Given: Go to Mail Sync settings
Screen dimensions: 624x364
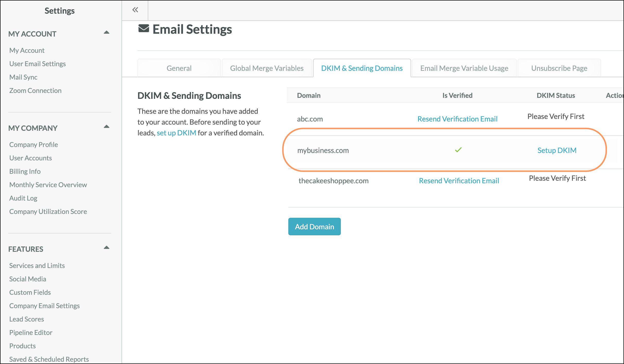Looking at the screenshot, I should coord(23,77).
